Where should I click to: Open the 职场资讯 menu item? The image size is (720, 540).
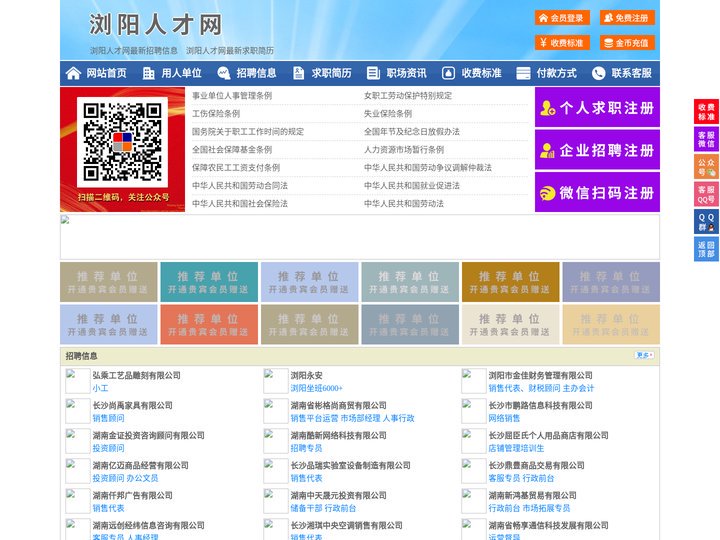(x=406, y=73)
